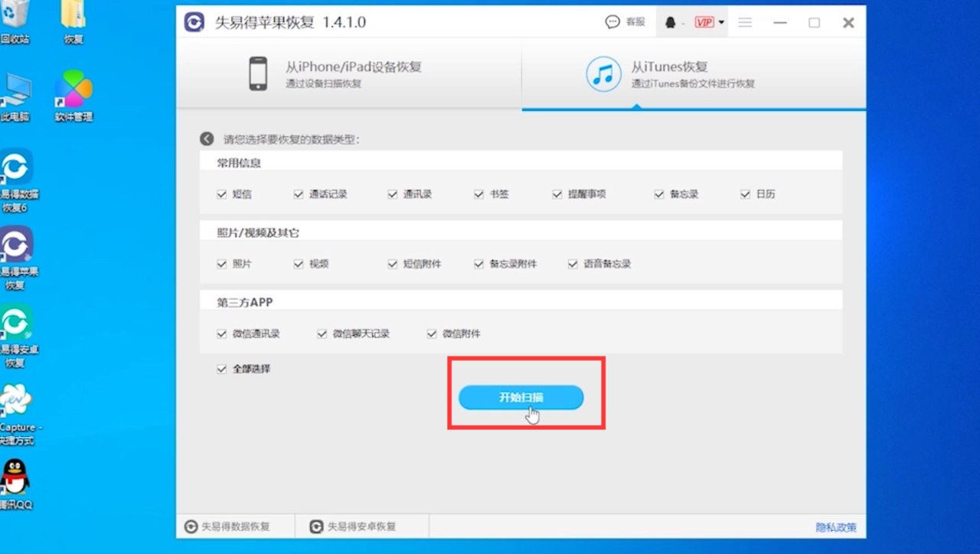Uncheck the 照片 checkbox
980x554 pixels.
(222, 264)
